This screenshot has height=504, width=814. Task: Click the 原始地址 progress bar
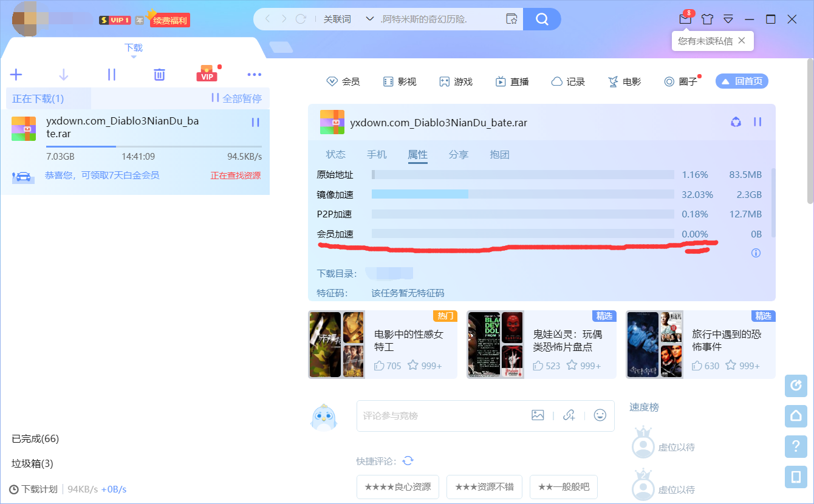523,175
